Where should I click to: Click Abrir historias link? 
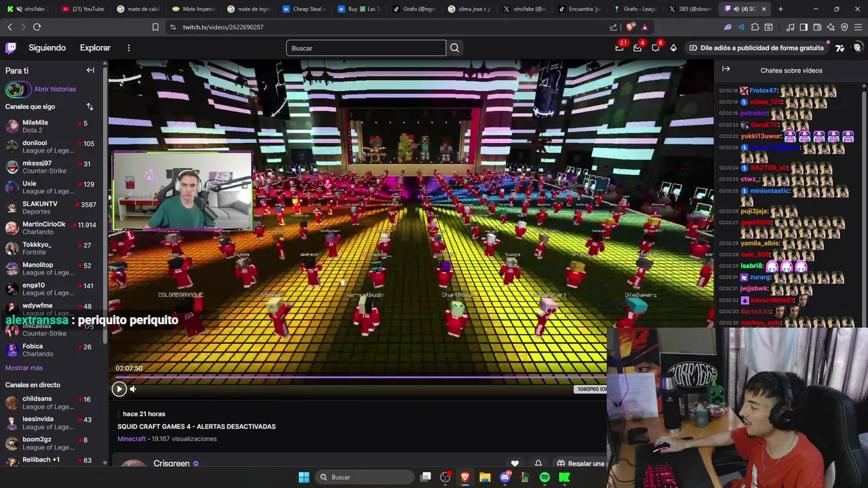pos(55,89)
